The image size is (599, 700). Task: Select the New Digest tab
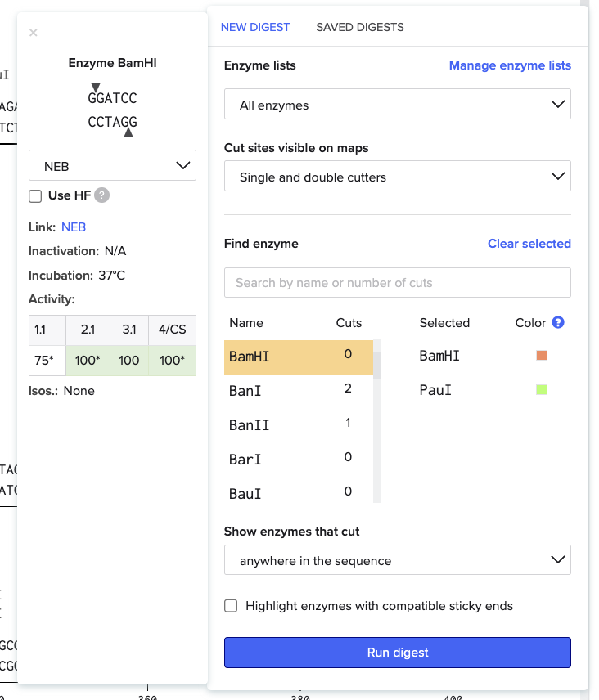tap(255, 27)
